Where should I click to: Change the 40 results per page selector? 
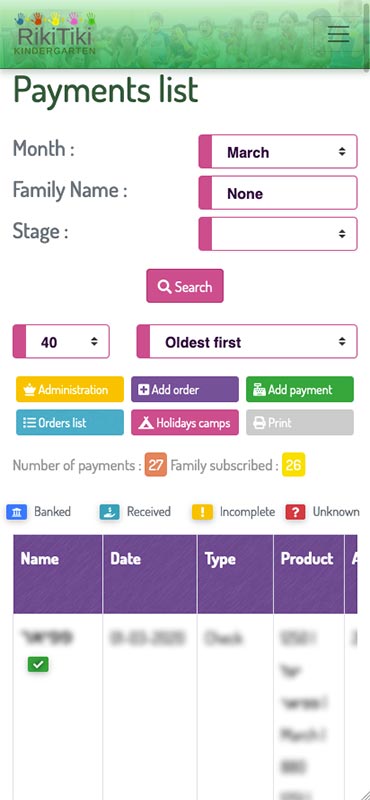pyautogui.click(x=61, y=341)
